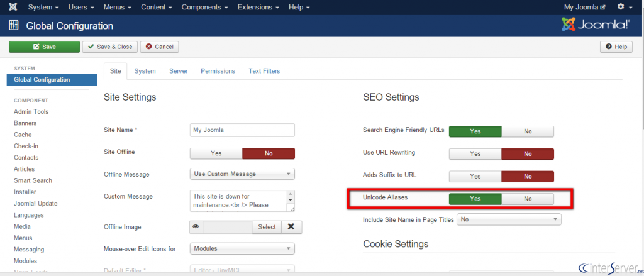Click Custom Message scrollbar up arrow
The height and width of the screenshot is (276, 644).
point(291,194)
